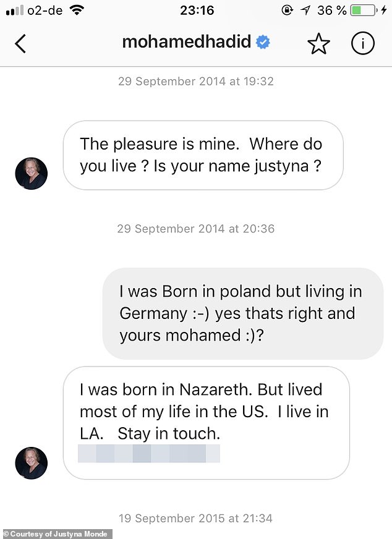This screenshot has height=539, width=392.
Task: Go back with the left chevron arrow
Action: tap(20, 43)
